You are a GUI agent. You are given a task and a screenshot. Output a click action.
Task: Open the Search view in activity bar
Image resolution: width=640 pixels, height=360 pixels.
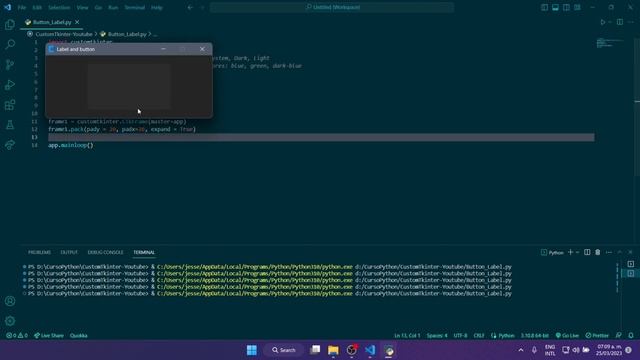(10, 44)
